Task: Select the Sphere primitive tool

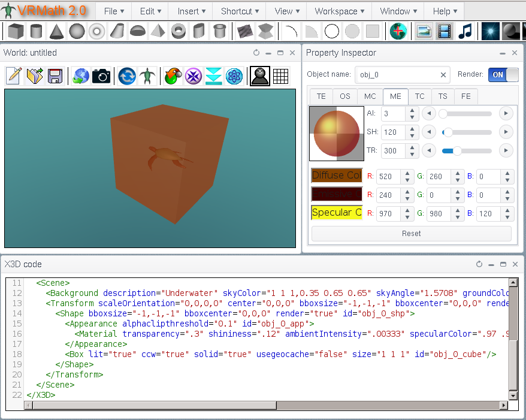Action: tap(77, 31)
